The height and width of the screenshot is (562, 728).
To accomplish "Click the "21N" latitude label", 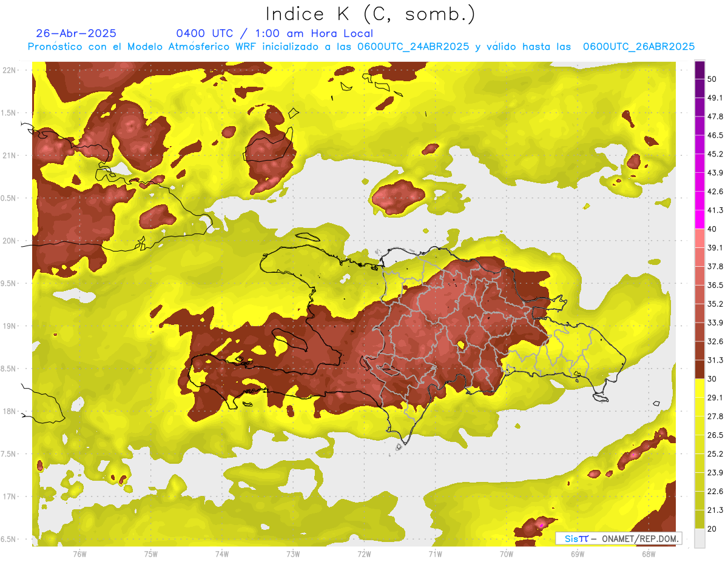I will 9,156.
